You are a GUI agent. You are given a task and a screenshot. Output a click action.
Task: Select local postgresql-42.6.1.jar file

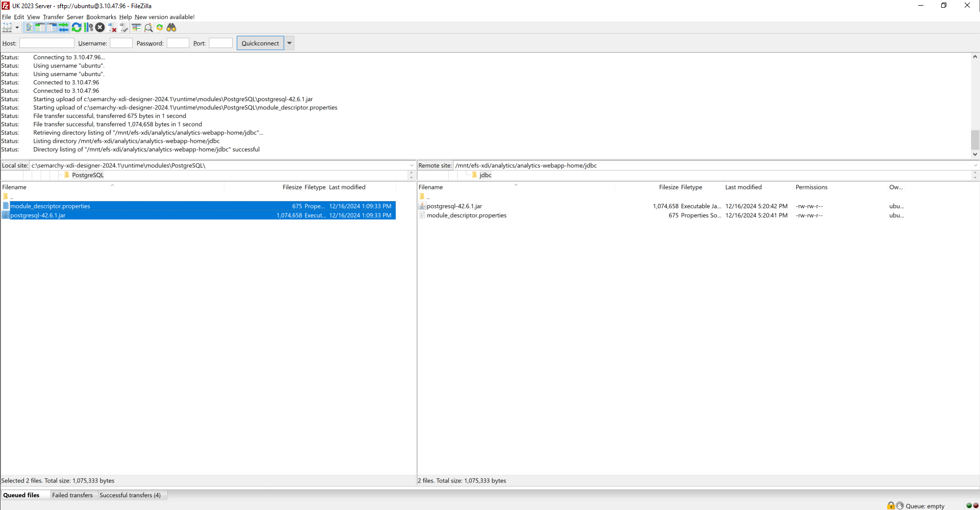(x=198, y=215)
